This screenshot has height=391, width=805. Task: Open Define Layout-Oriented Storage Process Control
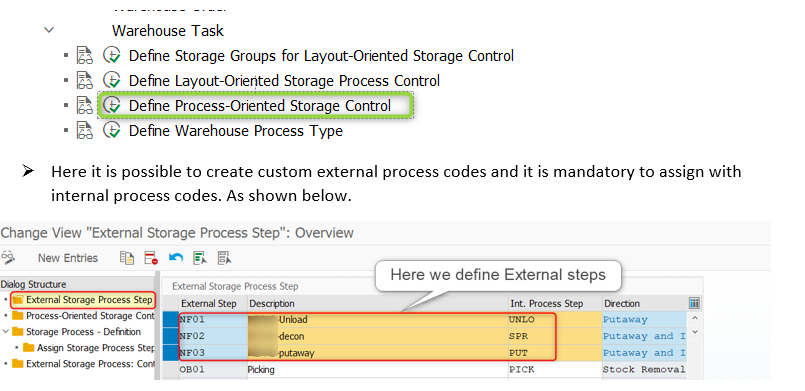[284, 81]
